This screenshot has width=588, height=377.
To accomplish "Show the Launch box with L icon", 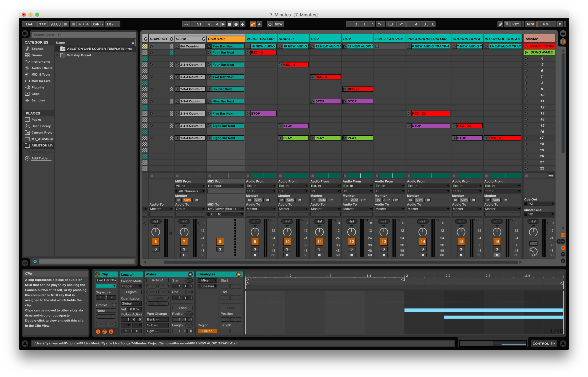I will (98, 332).
